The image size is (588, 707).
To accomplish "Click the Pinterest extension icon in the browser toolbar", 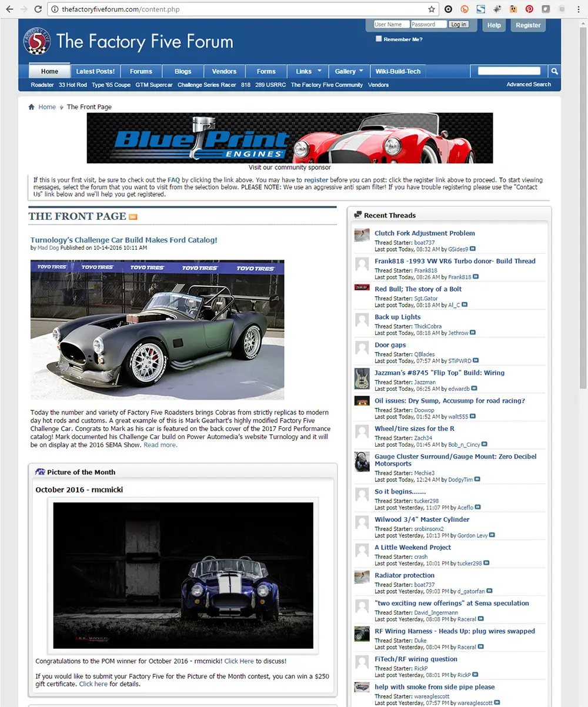I will [x=529, y=9].
